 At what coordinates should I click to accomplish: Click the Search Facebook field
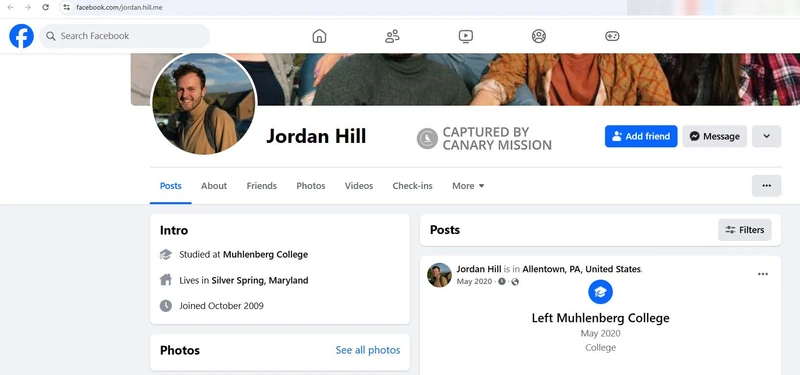click(124, 36)
